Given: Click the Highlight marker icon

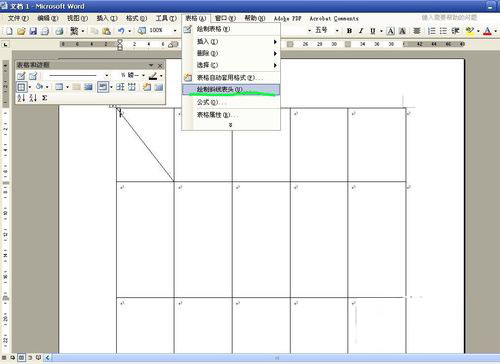Looking at the screenshot, I should coord(470,31).
